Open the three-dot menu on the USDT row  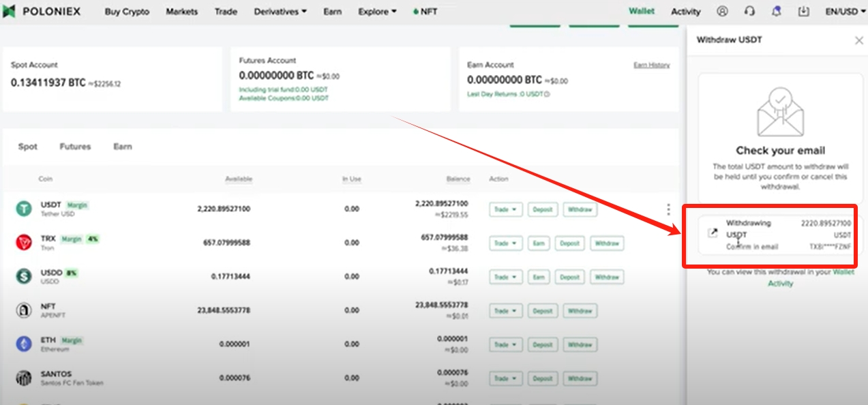pos(668,209)
